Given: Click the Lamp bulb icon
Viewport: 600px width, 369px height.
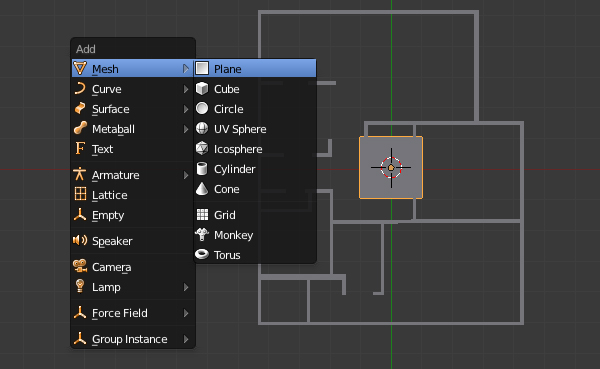Looking at the screenshot, I should click(x=80, y=286).
